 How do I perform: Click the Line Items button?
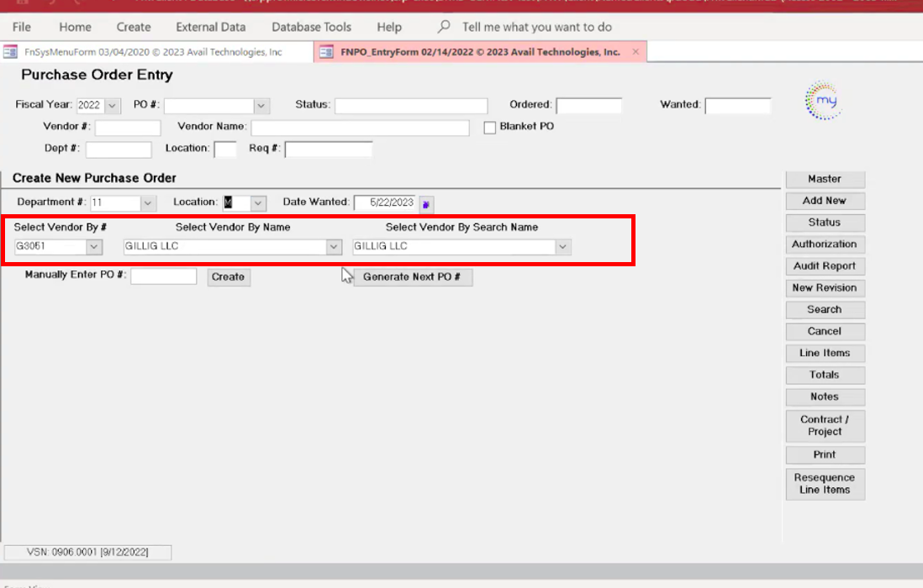(824, 354)
